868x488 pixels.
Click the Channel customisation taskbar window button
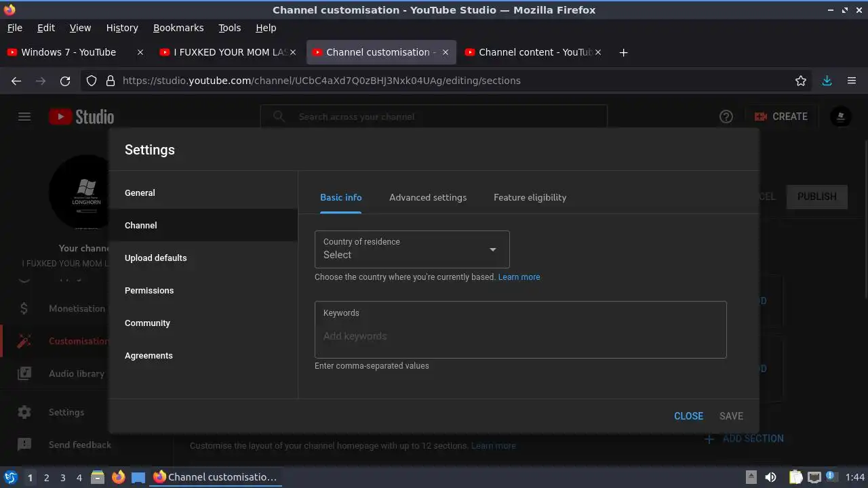pos(216,477)
